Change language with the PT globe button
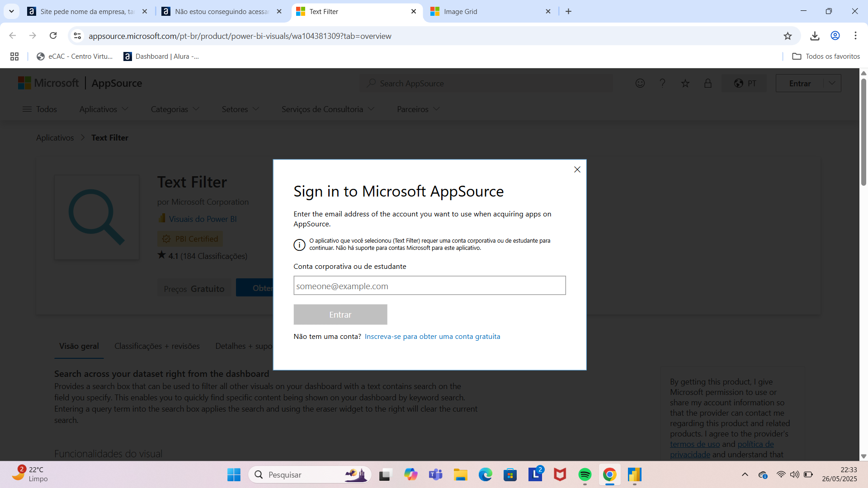The image size is (868, 488). (745, 83)
